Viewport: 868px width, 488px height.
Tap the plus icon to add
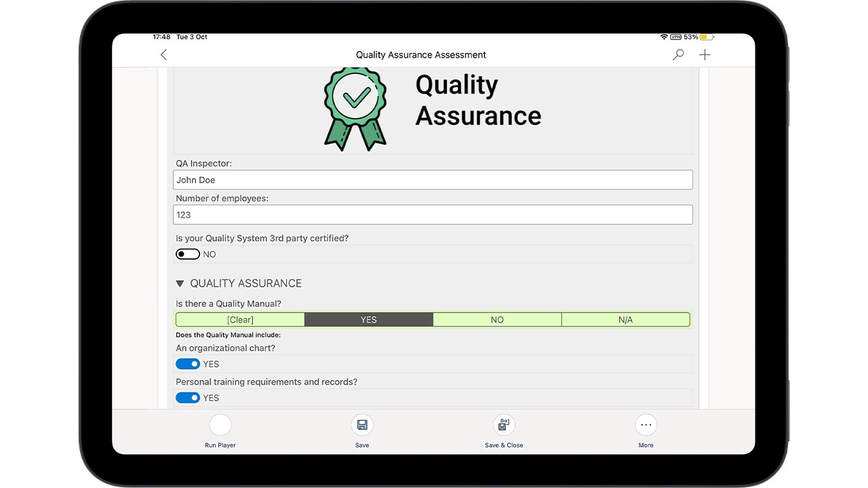[705, 55]
